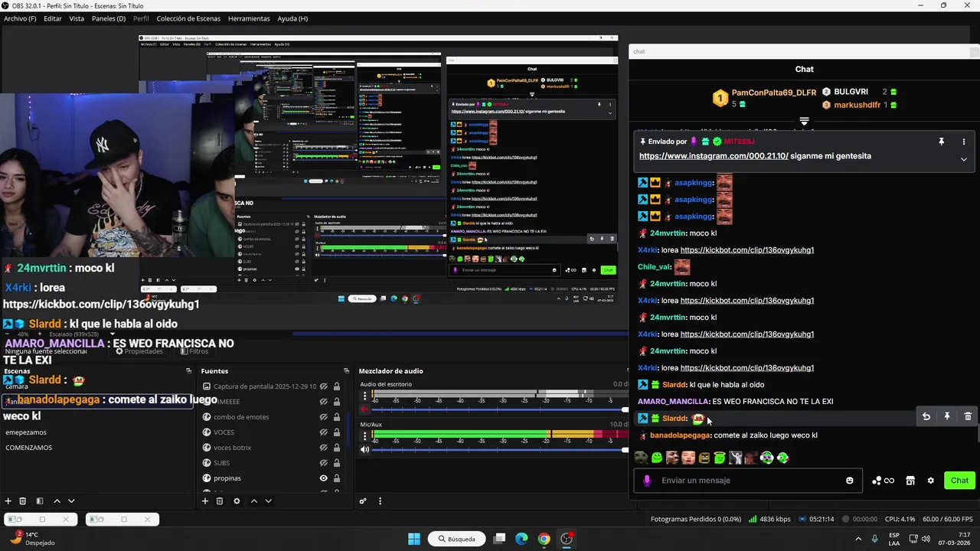This screenshot has width=980, height=551.
Task: Click the purple microphone icon in chat box
Action: coord(647,481)
